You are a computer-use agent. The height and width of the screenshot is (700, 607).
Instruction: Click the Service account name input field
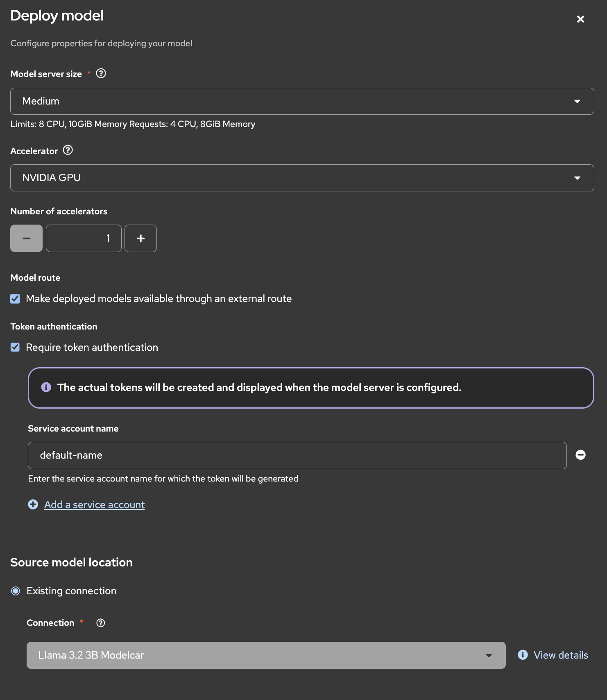pyautogui.click(x=297, y=455)
